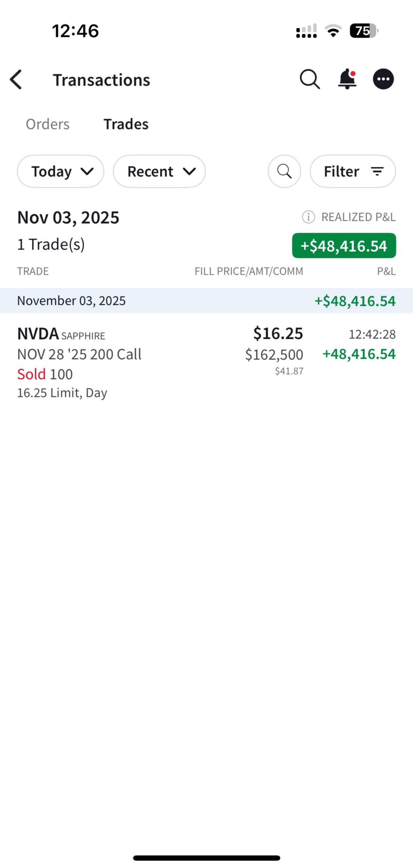Tap the November 03, 2025 date row
Viewport: 413px width, 868px height.
(x=71, y=301)
